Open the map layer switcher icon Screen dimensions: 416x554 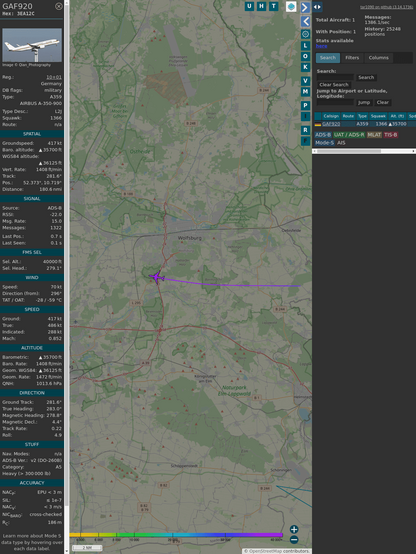[291, 6]
